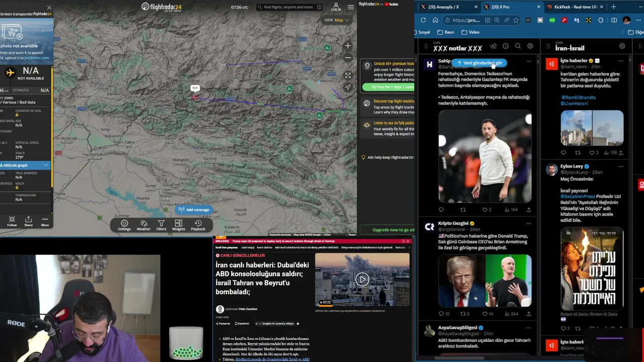
Task: Click Yeni gönderileri gör button
Action: [x=479, y=63]
